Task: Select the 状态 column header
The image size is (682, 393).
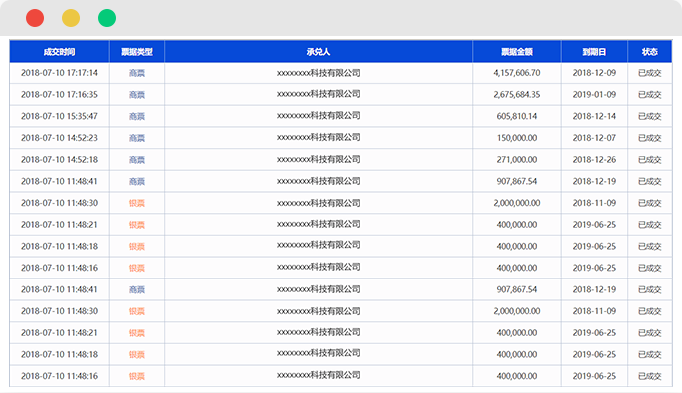Action: coord(649,52)
